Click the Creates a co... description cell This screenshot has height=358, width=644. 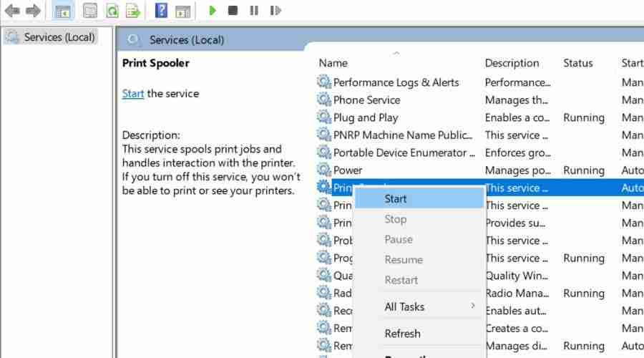click(517, 329)
